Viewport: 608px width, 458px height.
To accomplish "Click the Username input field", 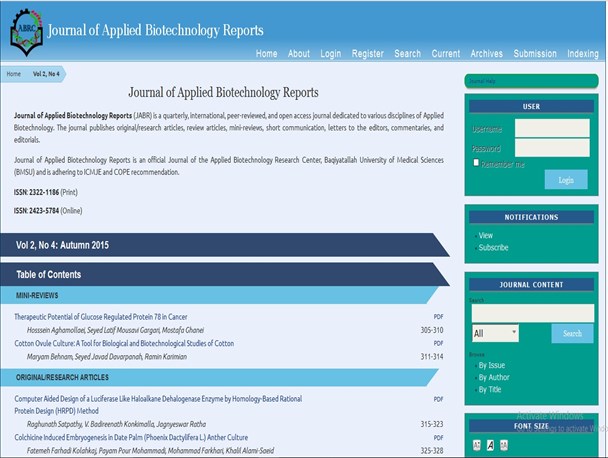I will tap(552, 128).
